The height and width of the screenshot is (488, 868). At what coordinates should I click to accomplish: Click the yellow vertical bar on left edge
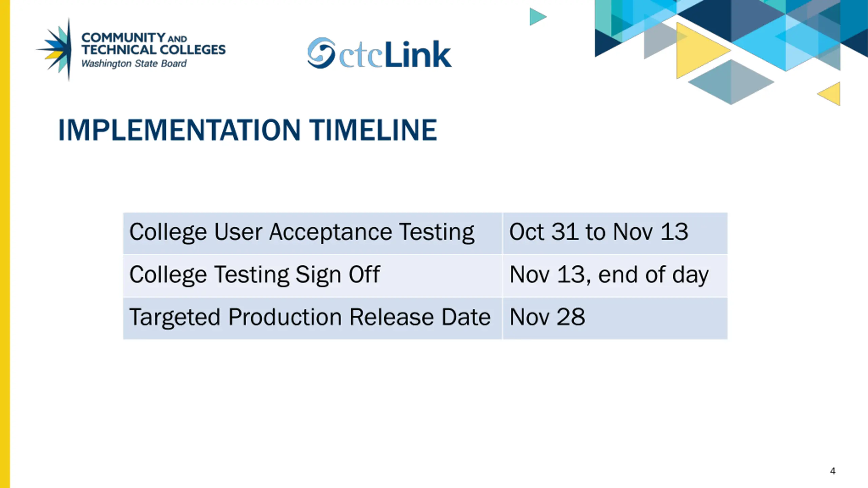(5, 244)
